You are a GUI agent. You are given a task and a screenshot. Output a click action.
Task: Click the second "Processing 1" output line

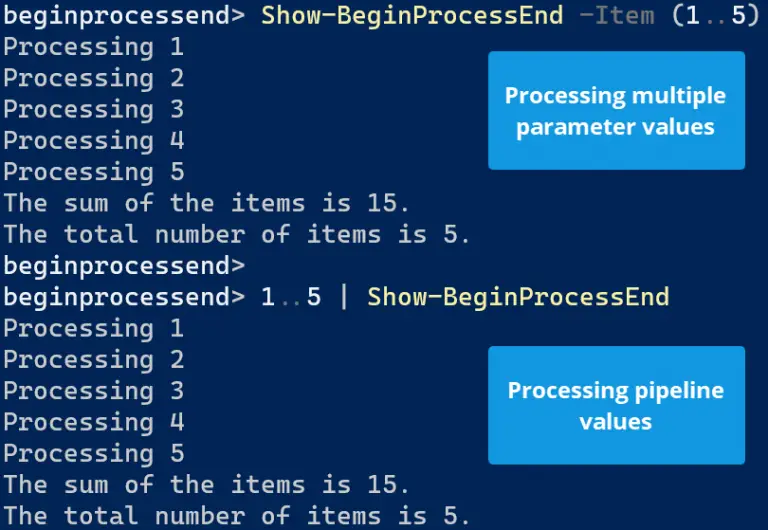click(x=94, y=329)
